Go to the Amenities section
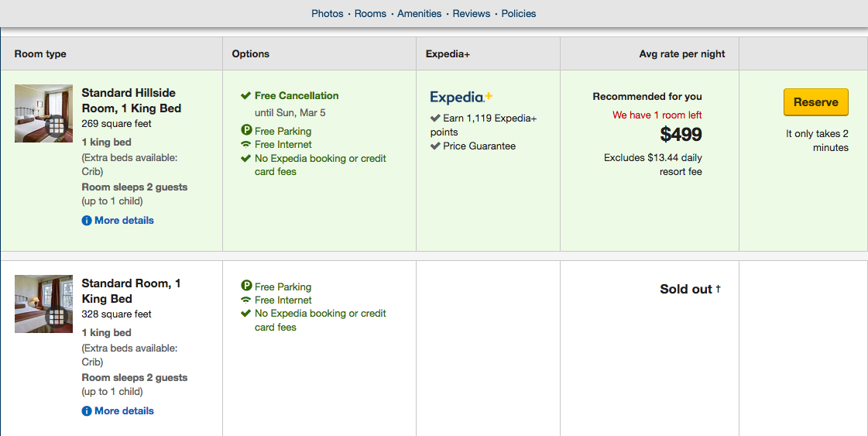Image resolution: width=868 pixels, height=436 pixels. click(419, 13)
